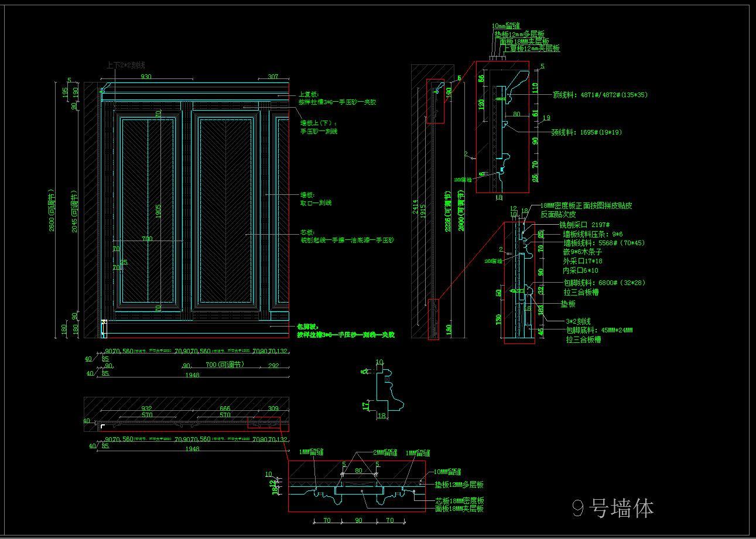Select the '上下2*2刻线' annotation
The width and height of the screenshot is (756, 539).
(125, 66)
